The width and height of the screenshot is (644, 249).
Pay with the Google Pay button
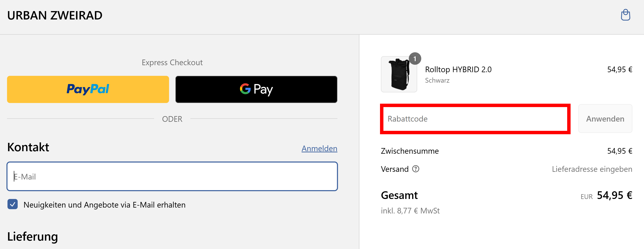pyautogui.click(x=256, y=89)
